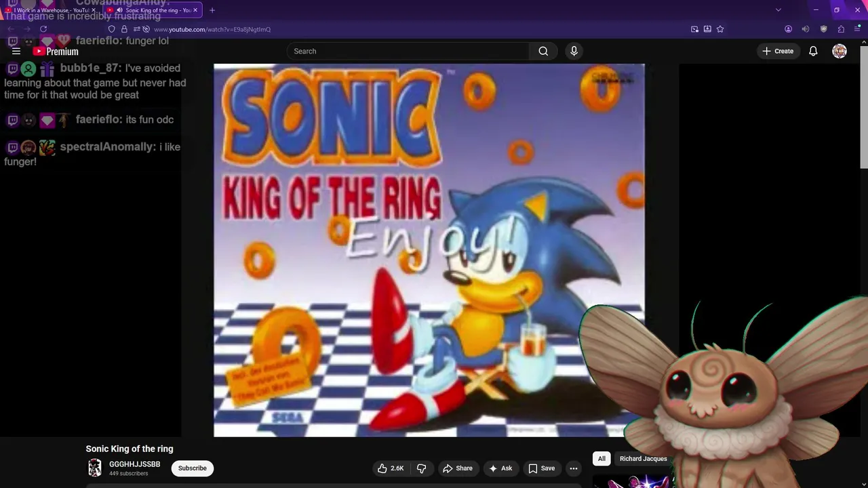Screen dimensions: 868x488
Task: Select the 'All' filter chip
Action: pyautogui.click(x=601, y=459)
